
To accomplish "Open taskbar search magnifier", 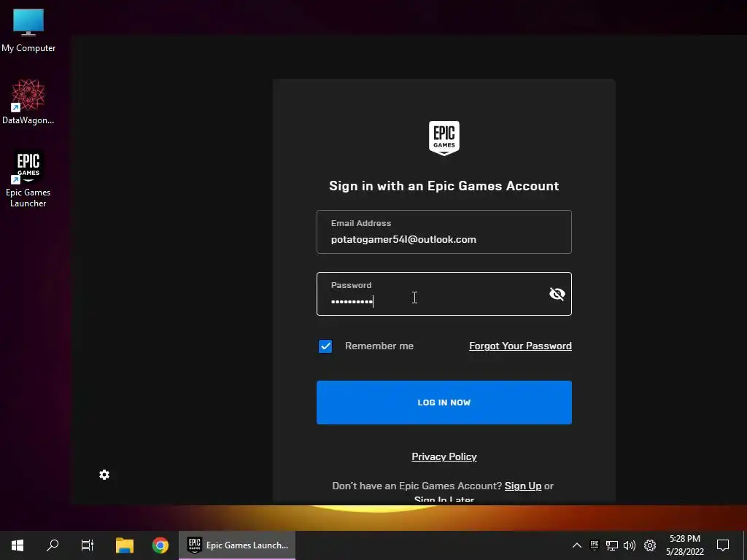I will (53, 545).
